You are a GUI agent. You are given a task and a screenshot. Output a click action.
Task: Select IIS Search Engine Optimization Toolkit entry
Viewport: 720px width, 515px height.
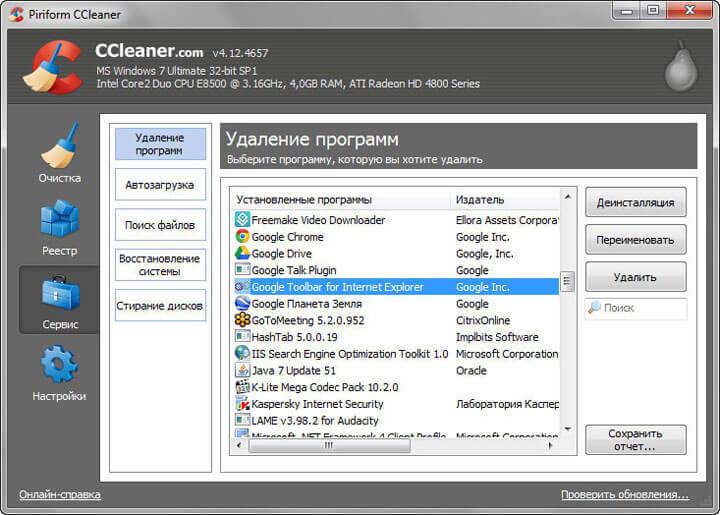(x=350, y=354)
